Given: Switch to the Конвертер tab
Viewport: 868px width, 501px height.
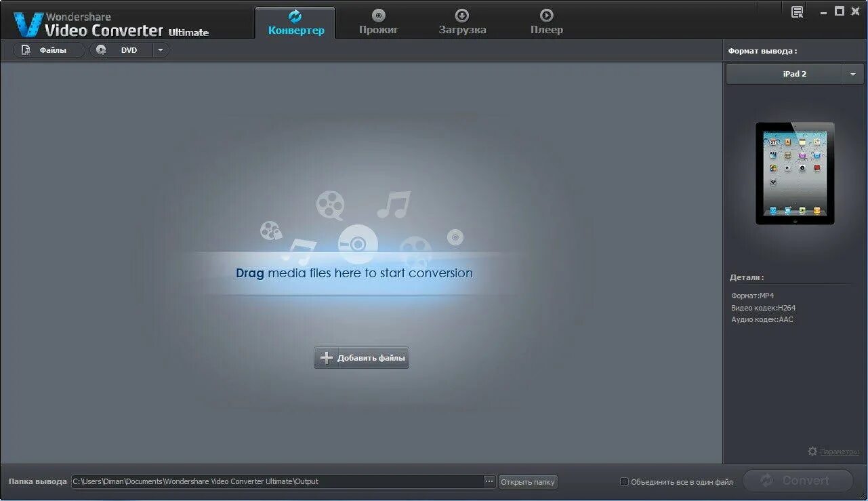Looking at the screenshot, I should point(295,23).
